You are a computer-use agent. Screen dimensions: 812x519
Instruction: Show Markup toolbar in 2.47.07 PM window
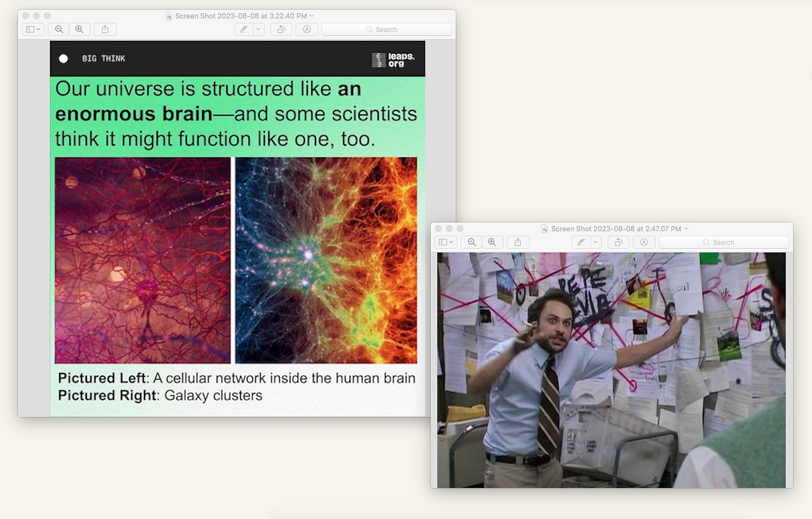pyautogui.click(x=644, y=242)
